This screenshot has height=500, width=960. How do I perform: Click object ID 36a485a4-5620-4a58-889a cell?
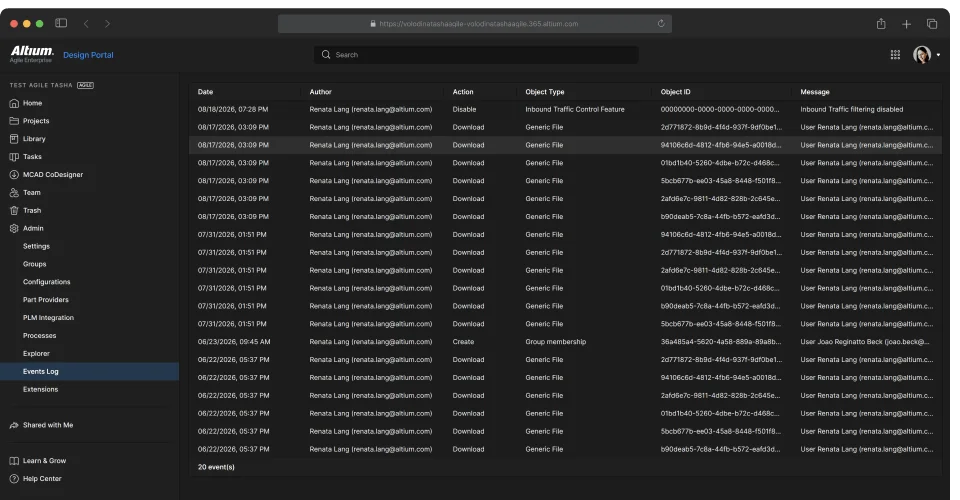click(721, 342)
